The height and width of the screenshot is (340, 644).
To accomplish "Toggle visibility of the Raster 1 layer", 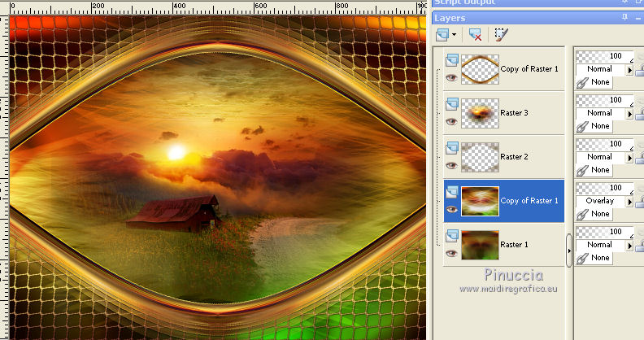I will coord(451,253).
